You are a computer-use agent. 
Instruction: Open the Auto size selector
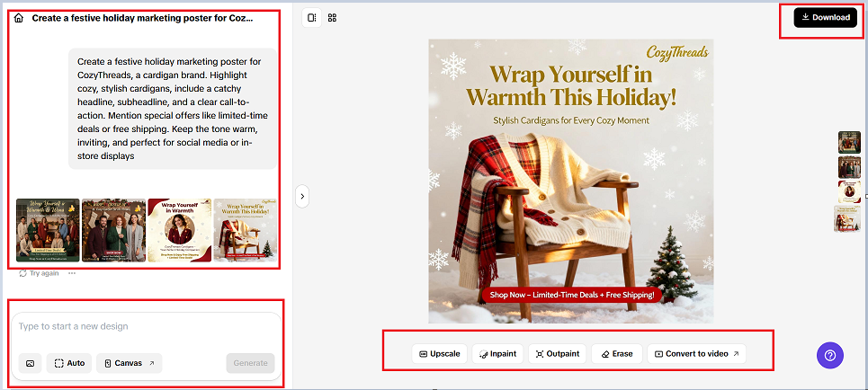point(69,363)
